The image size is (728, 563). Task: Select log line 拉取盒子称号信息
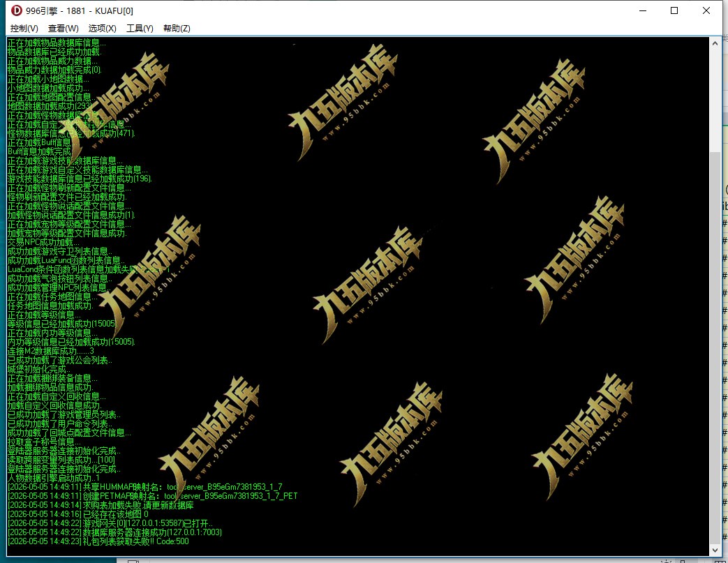tap(44, 442)
